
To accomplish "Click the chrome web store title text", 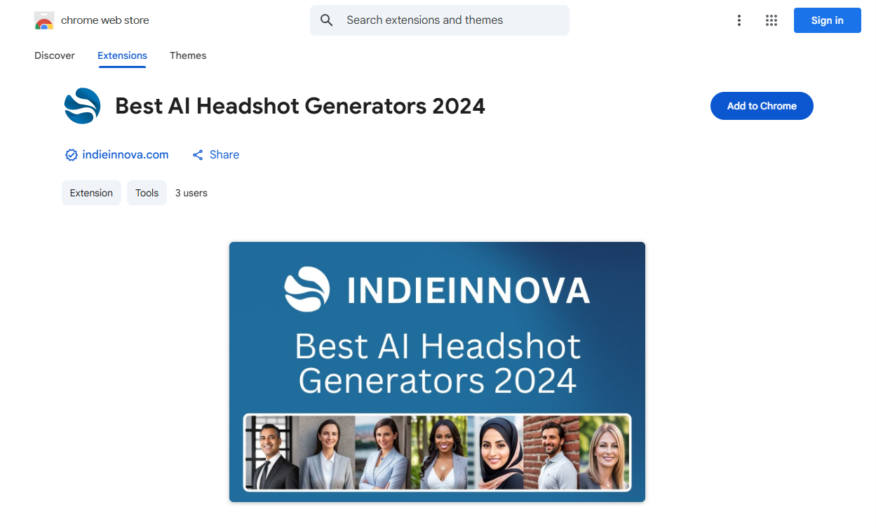I will [x=105, y=20].
